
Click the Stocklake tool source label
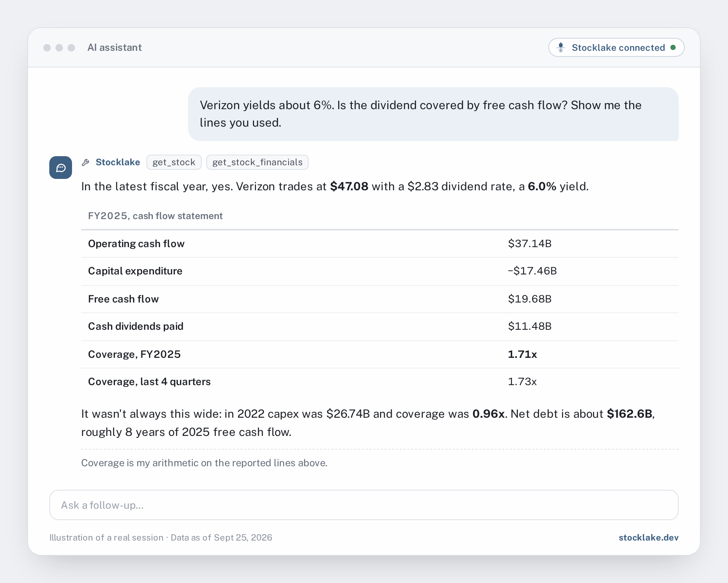(118, 162)
